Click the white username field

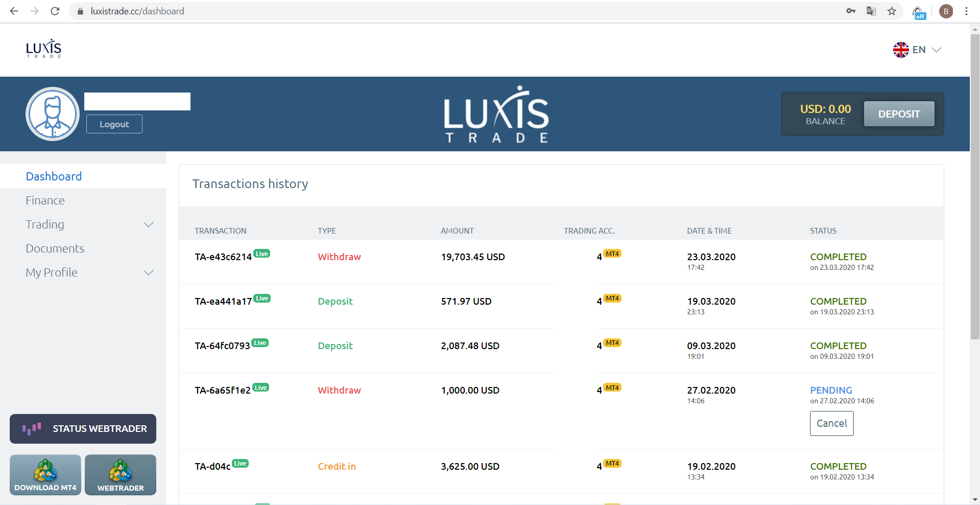137,101
